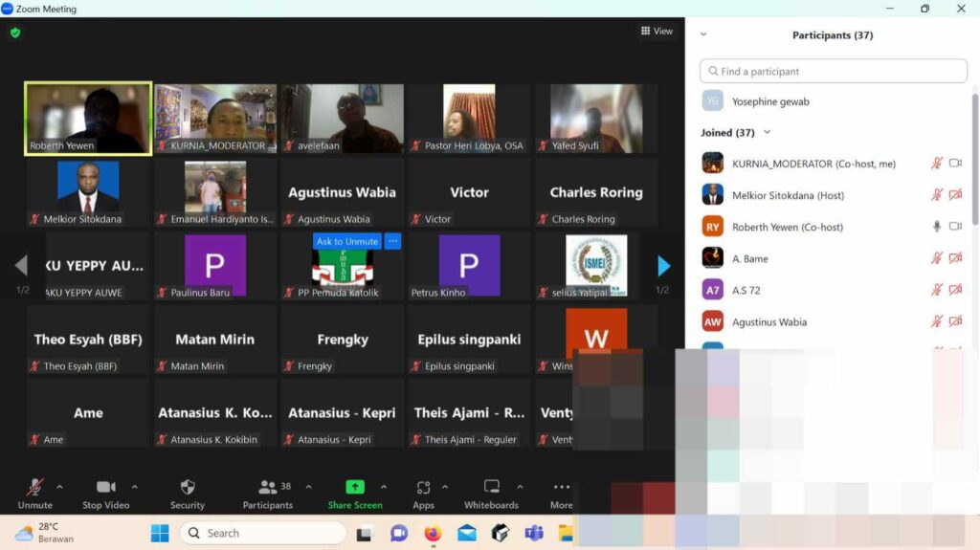Screen dimensions: 980x550
Task: Click the More options ellipsis icon
Action: point(562,488)
